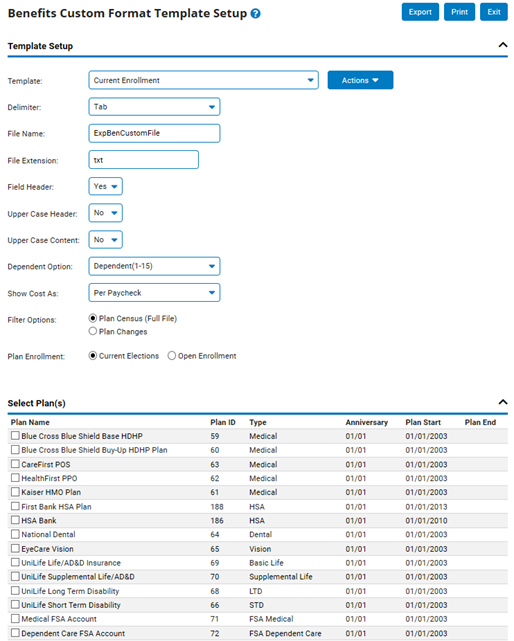Check Blue Cross Blue Shield Base HDHP
This screenshot has width=514, height=641.
[15, 436]
